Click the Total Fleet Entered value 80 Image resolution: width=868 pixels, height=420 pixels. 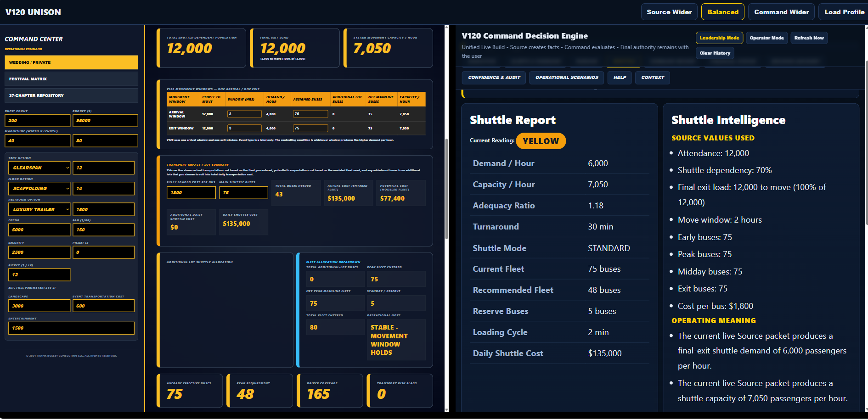click(x=314, y=328)
